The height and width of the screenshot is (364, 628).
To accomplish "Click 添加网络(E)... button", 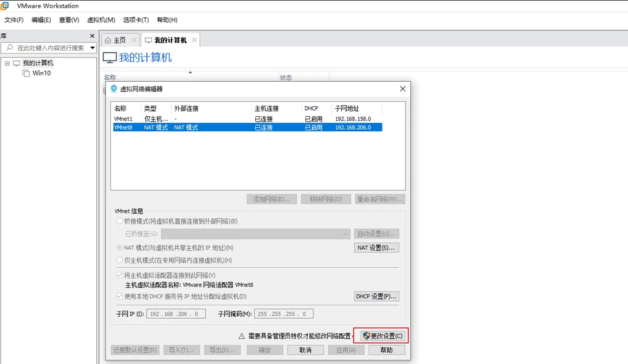I will pos(271,199).
